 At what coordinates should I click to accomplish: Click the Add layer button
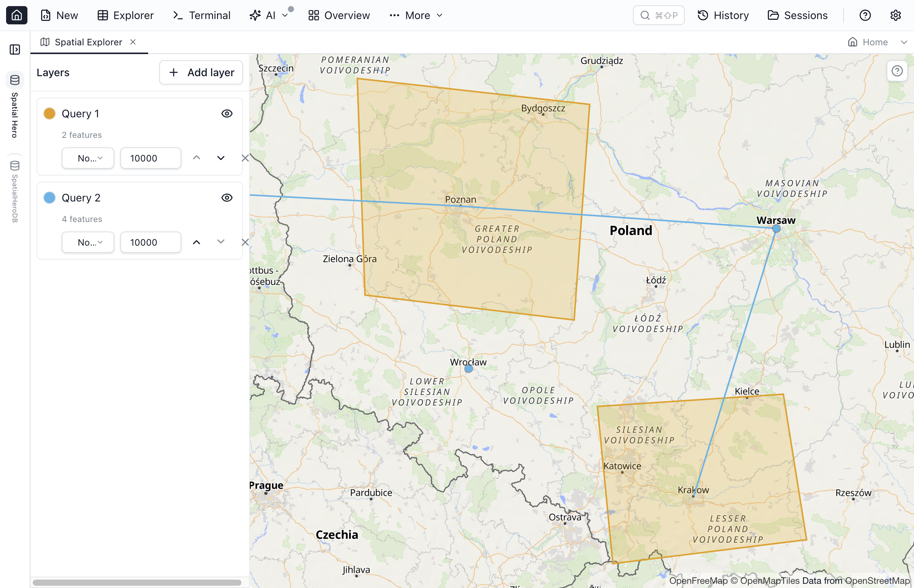pyautogui.click(x=201, y=72)
